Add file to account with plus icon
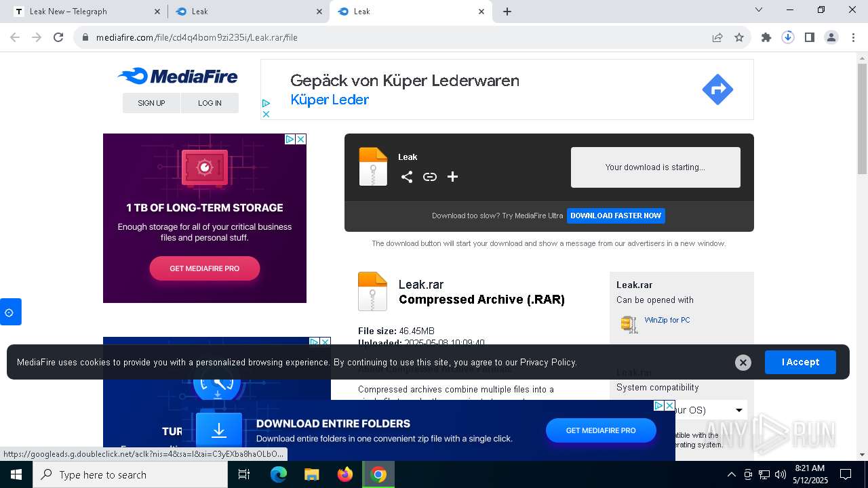 click(x=453, y=177)
